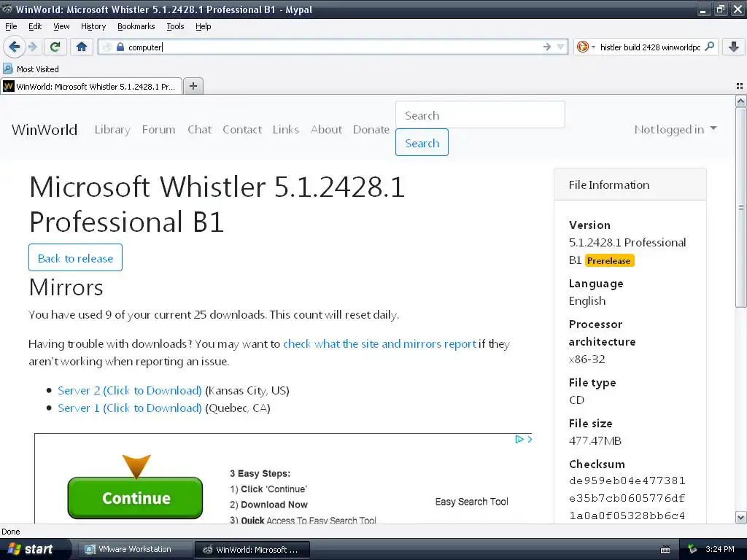
Task: Click the WinWorld Search input field
Action: tap(480, 114)
